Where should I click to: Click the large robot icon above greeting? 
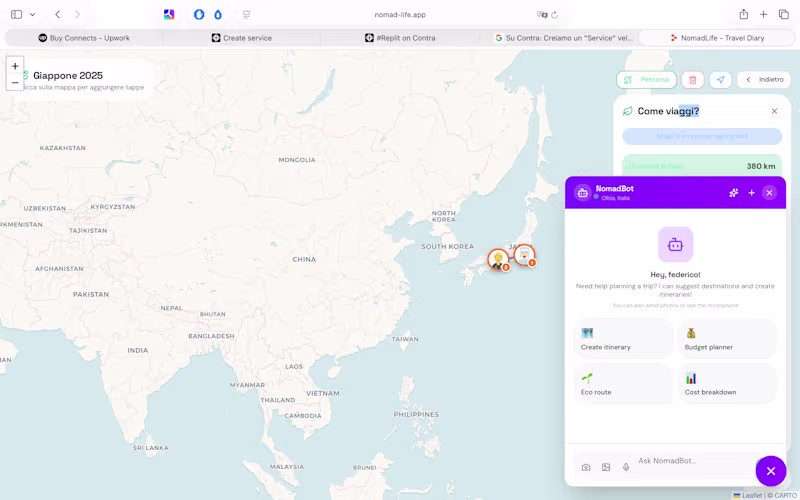[x=676, y=244]
